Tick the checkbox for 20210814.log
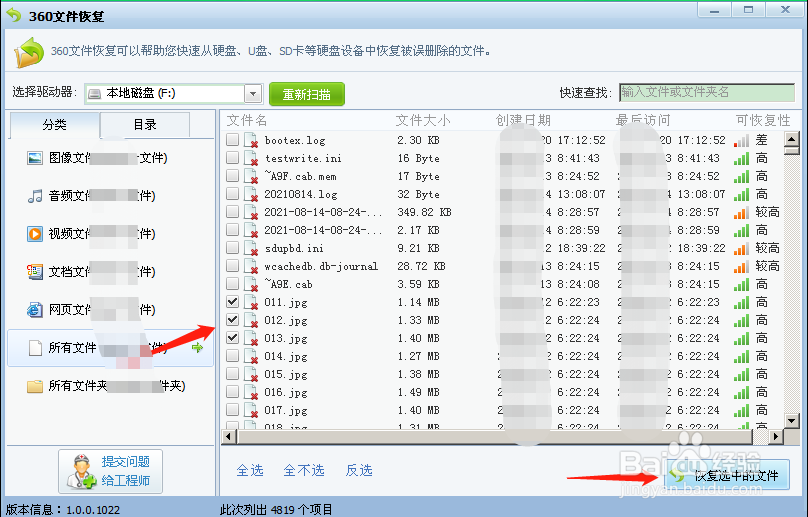Image resolution: width=808 pixels, height=517 pixels. 232,194
